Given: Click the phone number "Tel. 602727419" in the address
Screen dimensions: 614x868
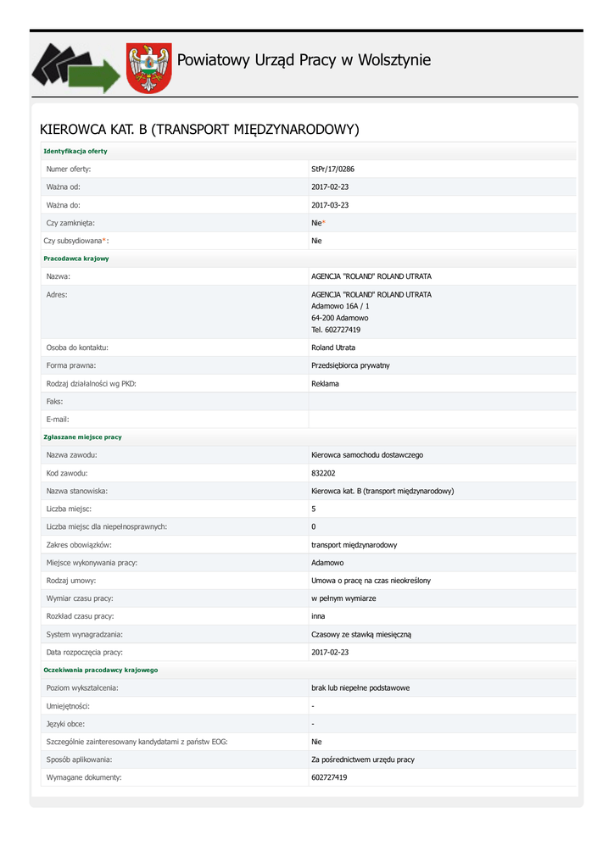Looking at the screenshot, I should click(x=336, y=330).
